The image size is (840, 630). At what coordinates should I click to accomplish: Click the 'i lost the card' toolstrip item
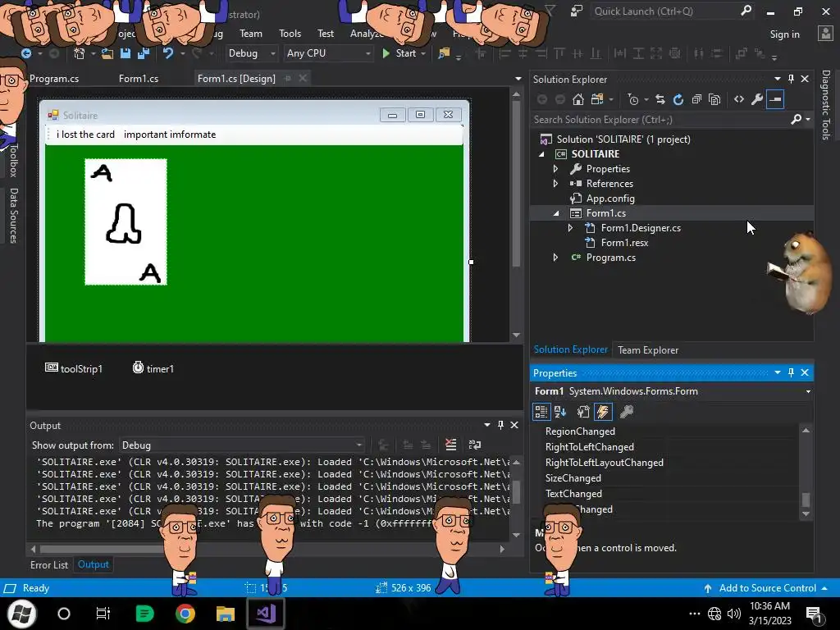tap(85, 135)
